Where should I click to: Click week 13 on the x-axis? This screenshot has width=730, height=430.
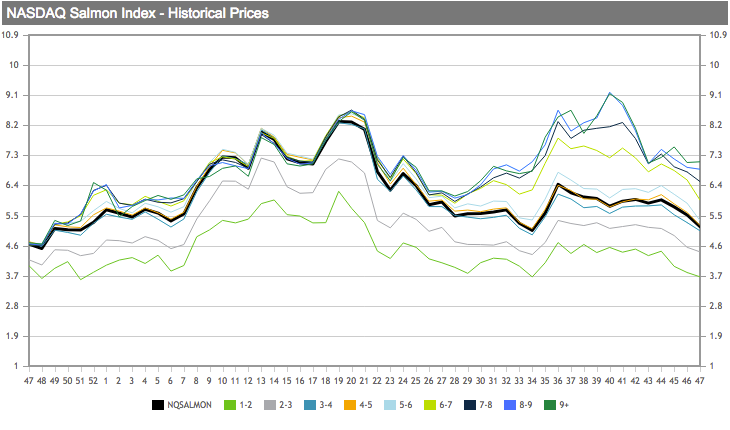pos(261,381)
